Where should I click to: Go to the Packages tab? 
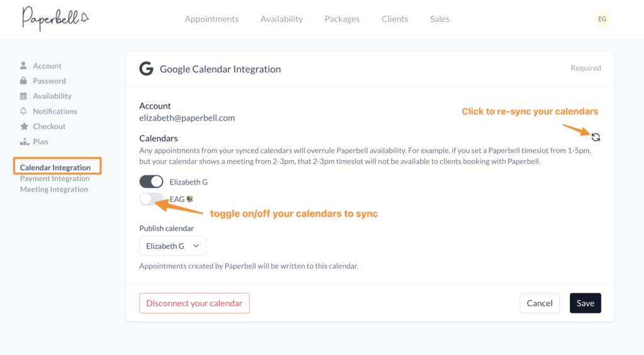(x=342, y=19)
